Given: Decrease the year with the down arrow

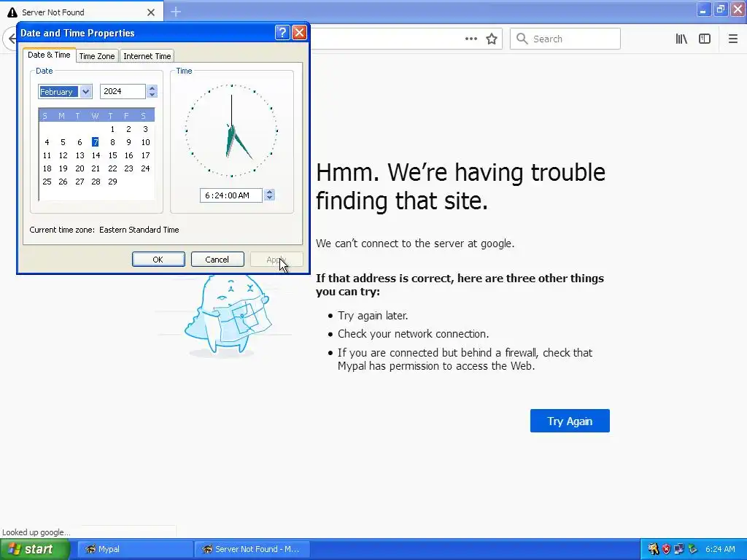Looking at the screenshot, I should pos(152,95).
